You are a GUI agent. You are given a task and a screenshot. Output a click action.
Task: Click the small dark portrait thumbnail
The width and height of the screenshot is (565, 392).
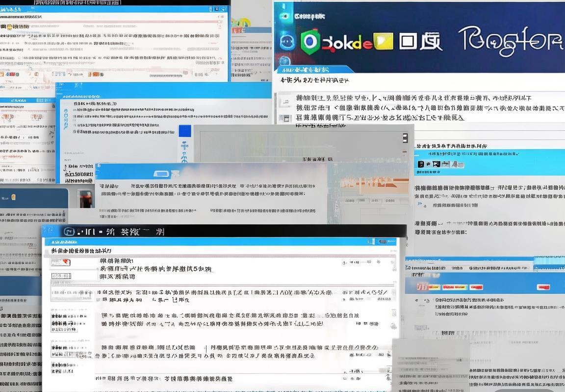click(87, 199)
